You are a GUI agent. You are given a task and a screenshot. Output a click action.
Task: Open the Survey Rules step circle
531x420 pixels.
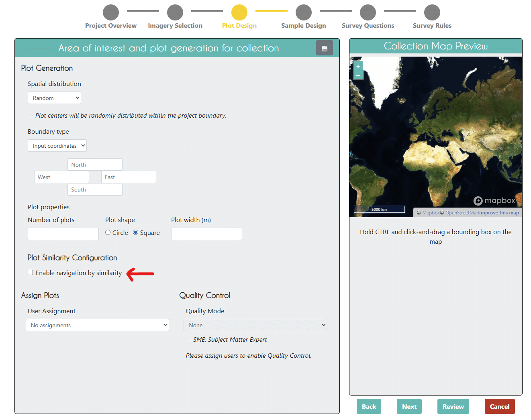tap(432, 12)
